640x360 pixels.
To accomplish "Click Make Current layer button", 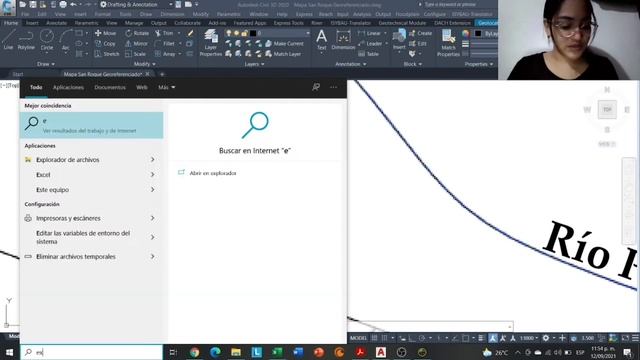I will pyautogui.click(x=284, y=43).
